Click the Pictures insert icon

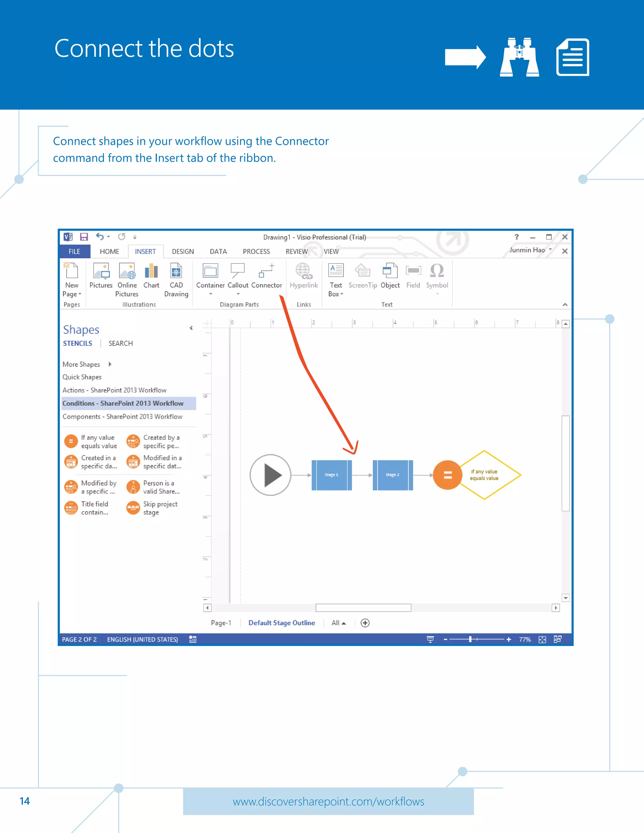[x=101, y=270]
